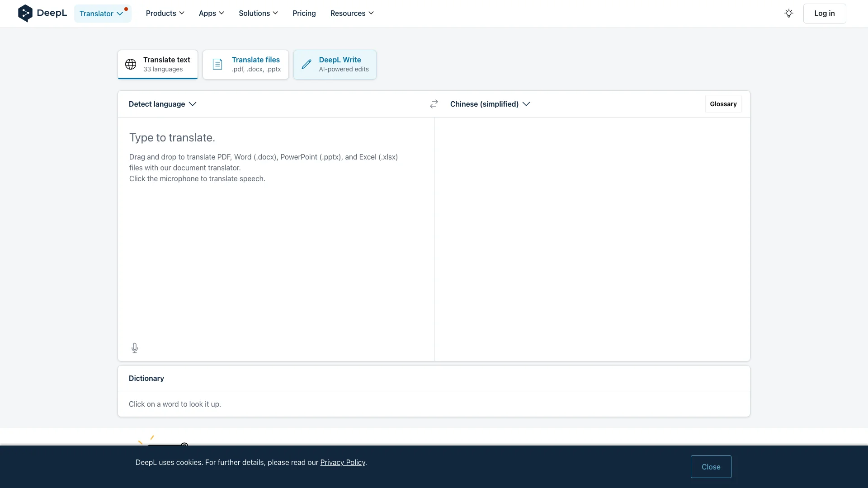Click the empty translation output panel

(592, 239)
